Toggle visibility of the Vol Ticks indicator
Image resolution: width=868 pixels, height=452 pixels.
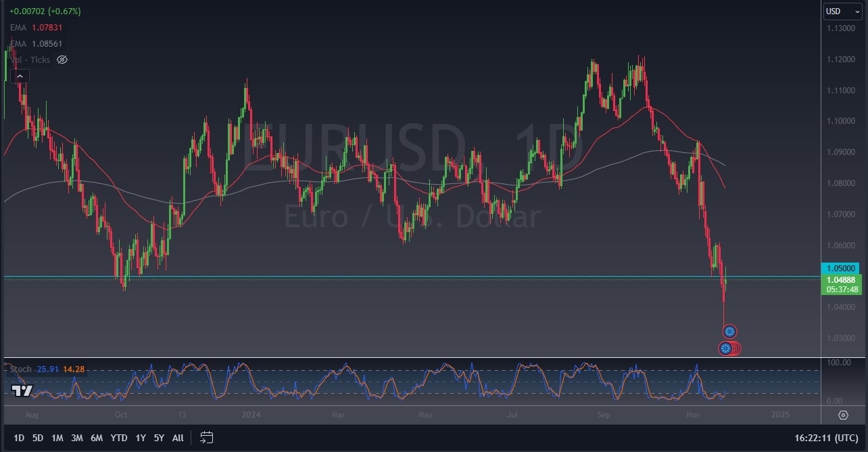point(62,60)
